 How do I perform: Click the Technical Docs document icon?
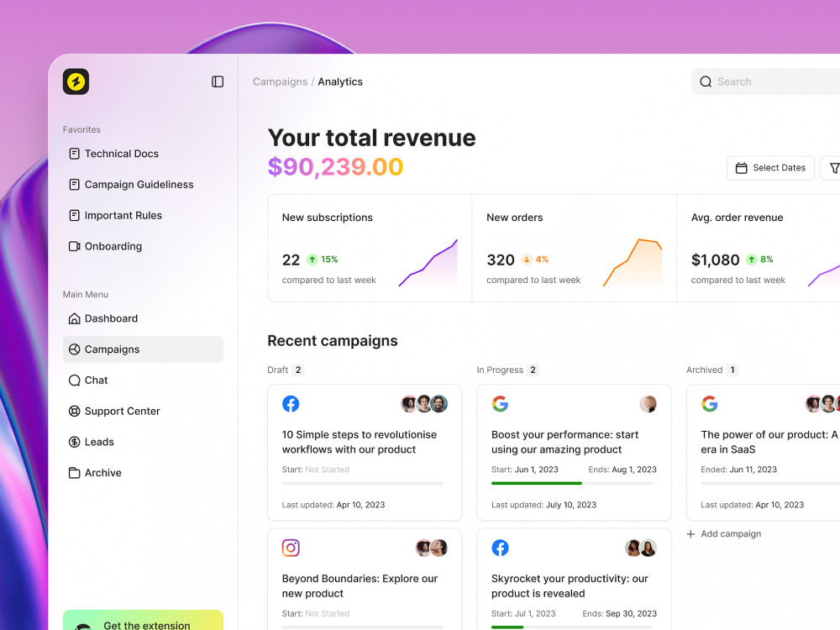[75, 154]
